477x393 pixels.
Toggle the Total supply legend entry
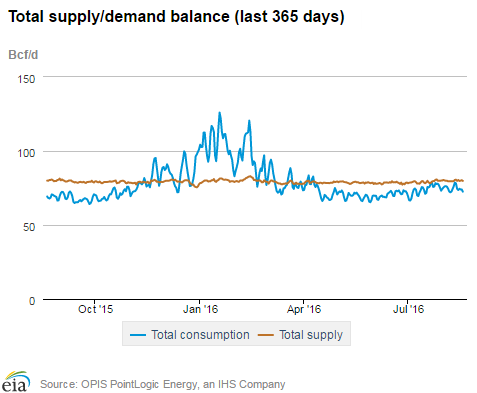click(x=300, y=335)
